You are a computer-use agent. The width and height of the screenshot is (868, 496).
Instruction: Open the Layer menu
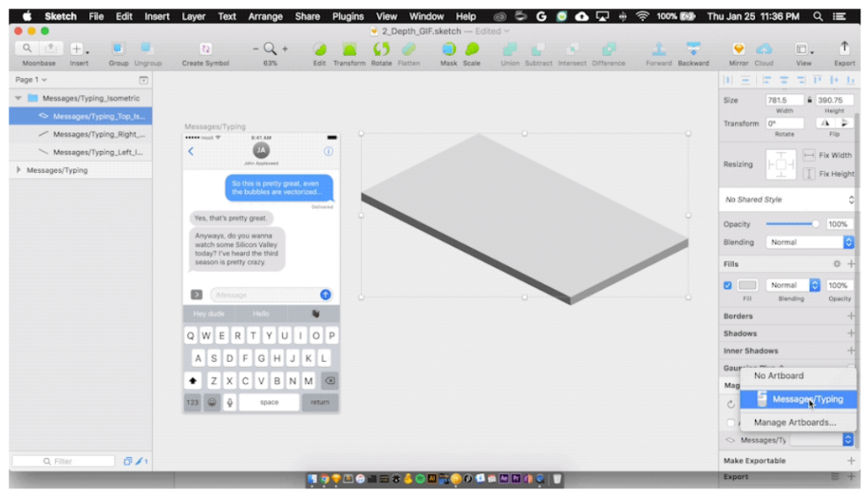(193, 17)
